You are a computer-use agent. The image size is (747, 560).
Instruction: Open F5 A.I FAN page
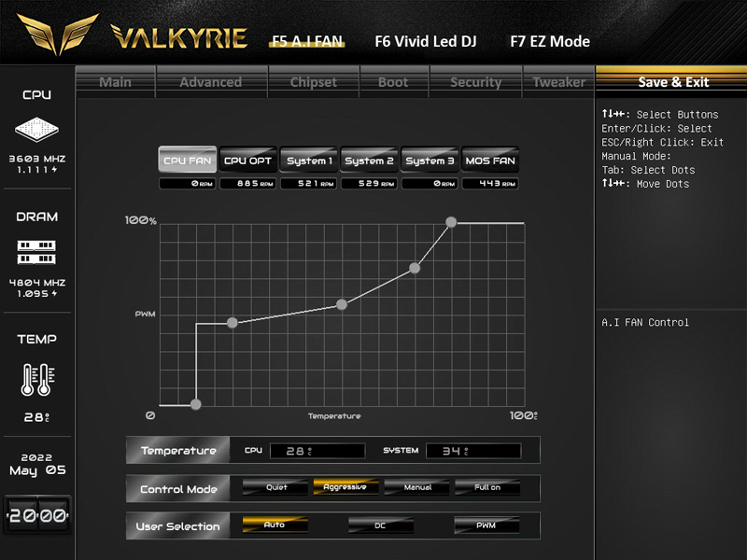coord(307,41)
